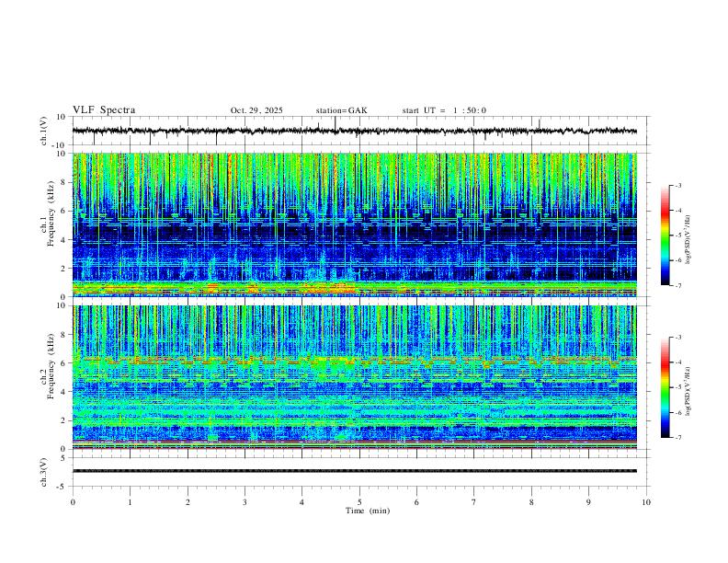Click the 'Time (min)' axis label
Screen dimensions: 728x563
click(368, 511)
